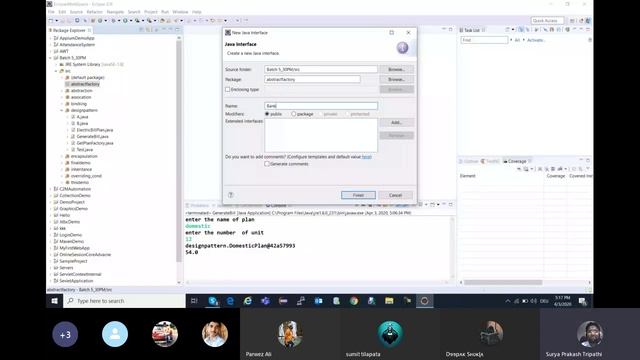Open the Help menu

pyautogui.click(x=197, y=12)
